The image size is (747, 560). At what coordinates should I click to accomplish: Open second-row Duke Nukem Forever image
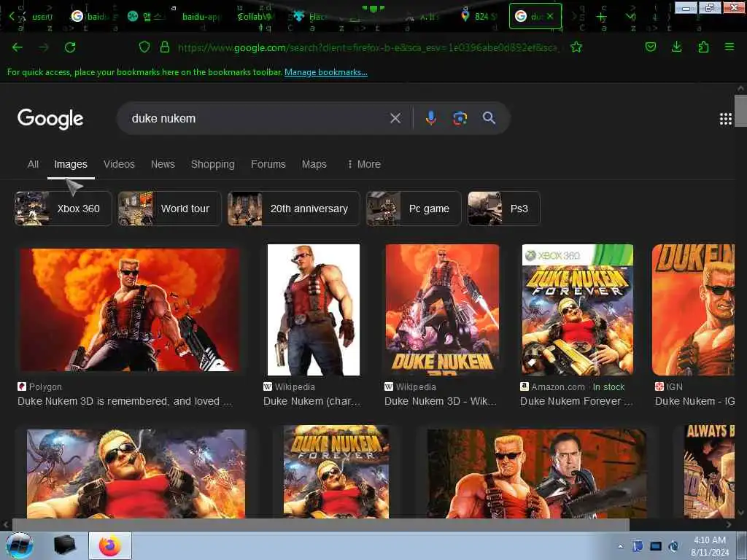click(x=336, y=472)
